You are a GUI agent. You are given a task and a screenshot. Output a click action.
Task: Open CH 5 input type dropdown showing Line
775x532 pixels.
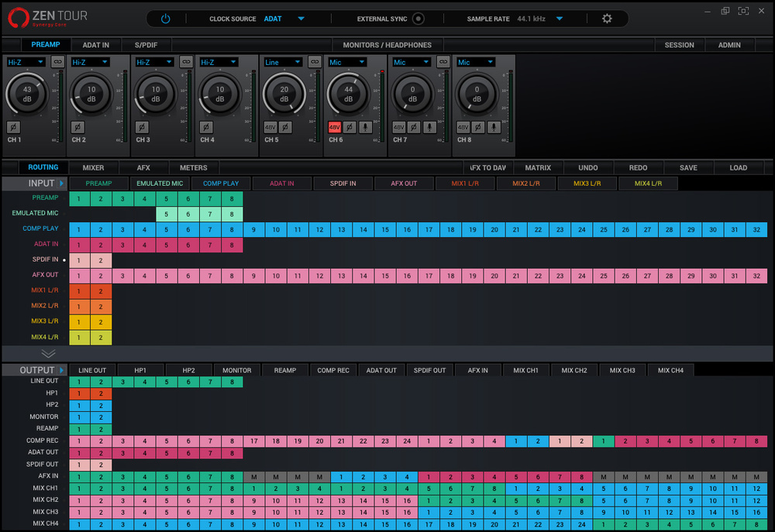pos(282,62)
